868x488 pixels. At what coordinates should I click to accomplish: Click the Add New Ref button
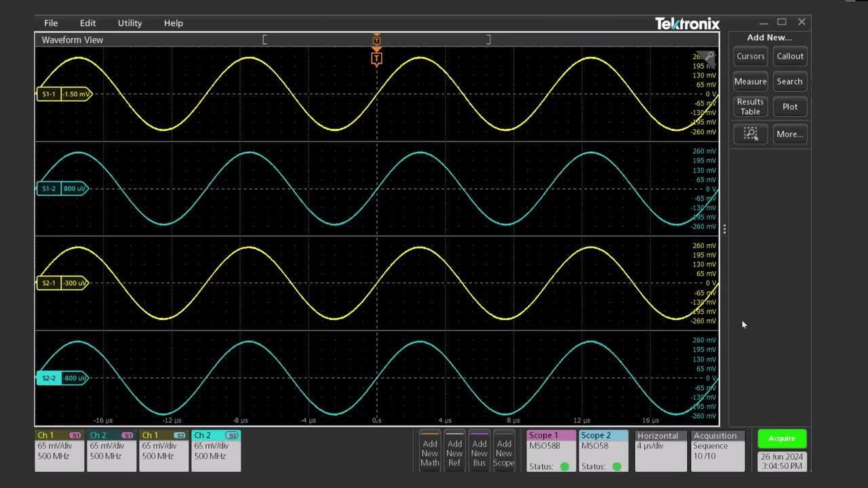(x=454, y=451)
